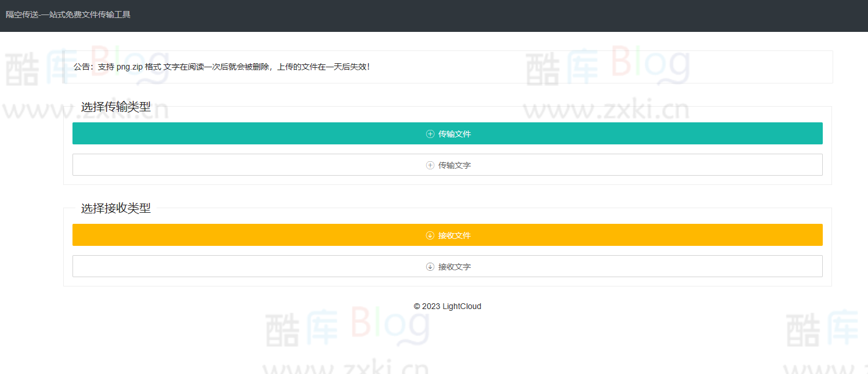The height and width of the screenshot is (374, 868).
Task: Click the yellow 接收文件 receive button
Action: (x=447, y=235)
